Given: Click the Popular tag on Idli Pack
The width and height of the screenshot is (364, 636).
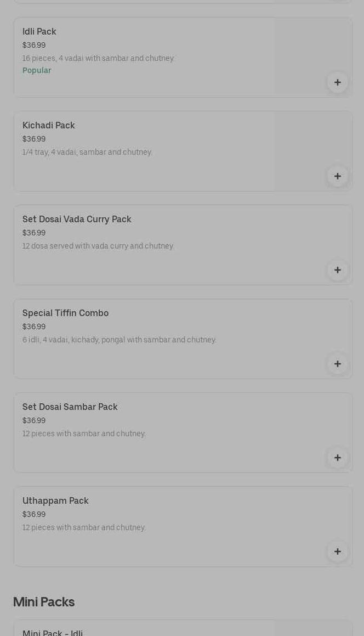Looking at the screenshot, I should 37,70.
